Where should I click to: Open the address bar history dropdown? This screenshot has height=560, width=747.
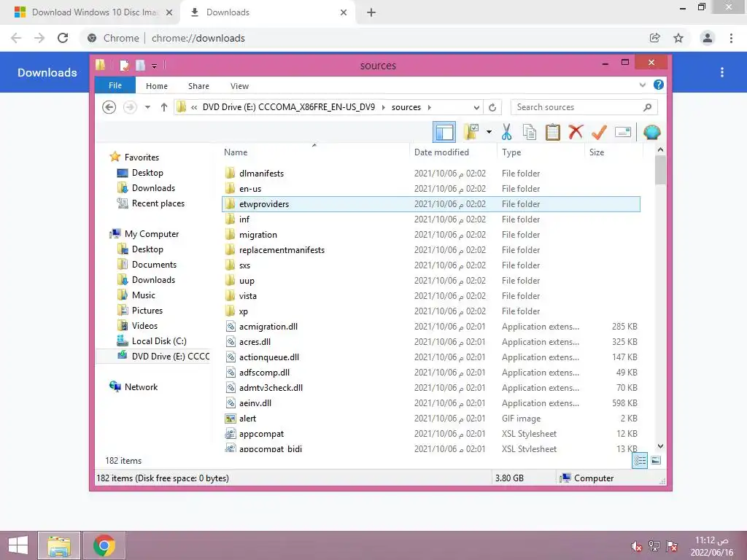[476, 107]
